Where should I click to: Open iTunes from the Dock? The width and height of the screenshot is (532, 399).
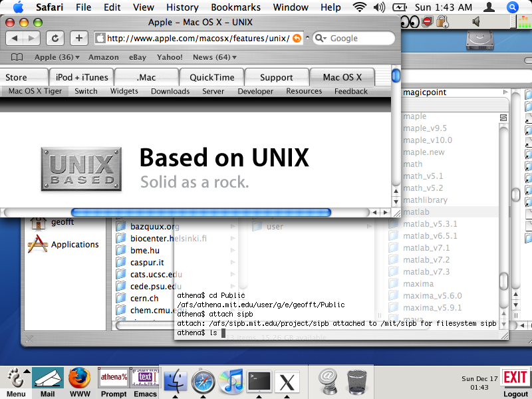click(233, 382)
